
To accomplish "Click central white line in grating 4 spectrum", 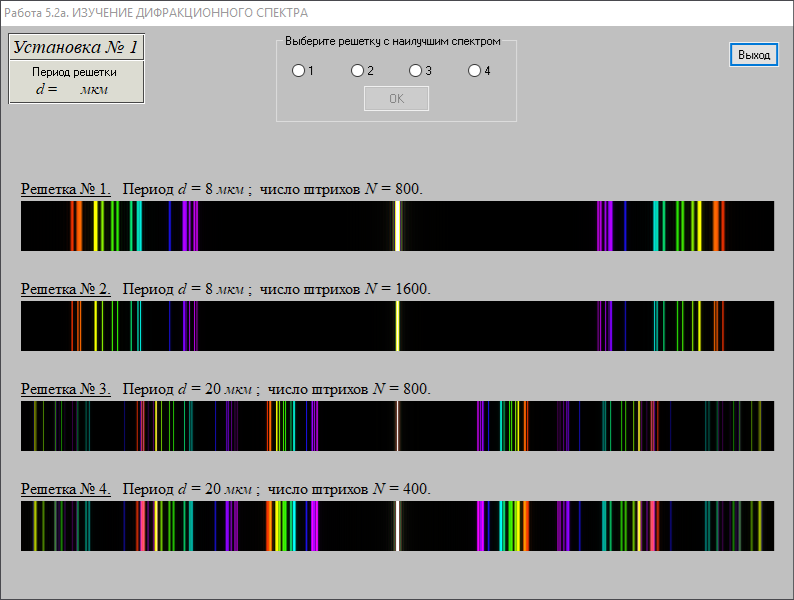I will coord(398,526).
